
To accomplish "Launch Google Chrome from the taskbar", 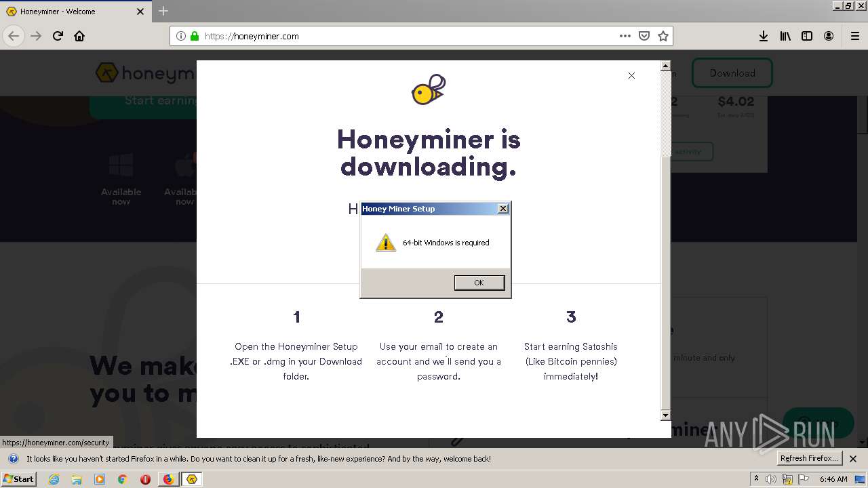I will pyautogui.click(x=122, y=479).
